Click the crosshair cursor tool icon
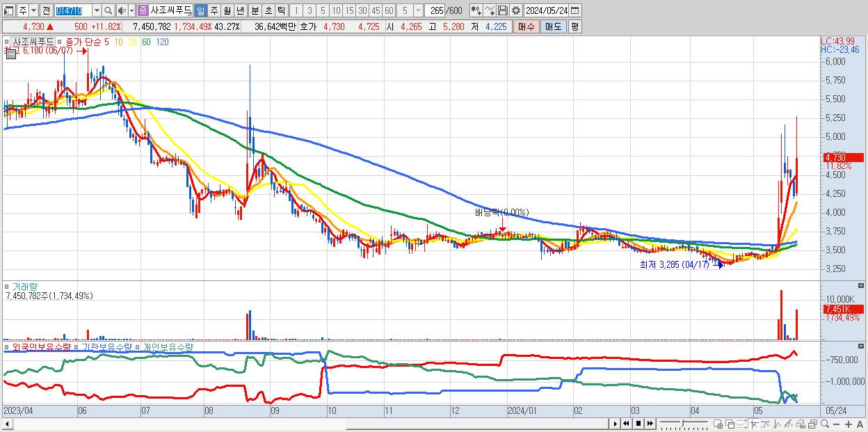 click(x=754, y=424)
